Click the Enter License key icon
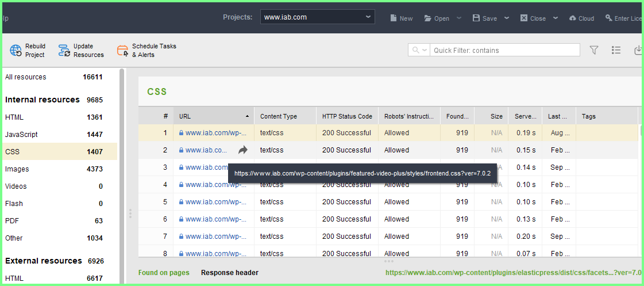Viewport: 644px width, 286px height. coord(609,18)
